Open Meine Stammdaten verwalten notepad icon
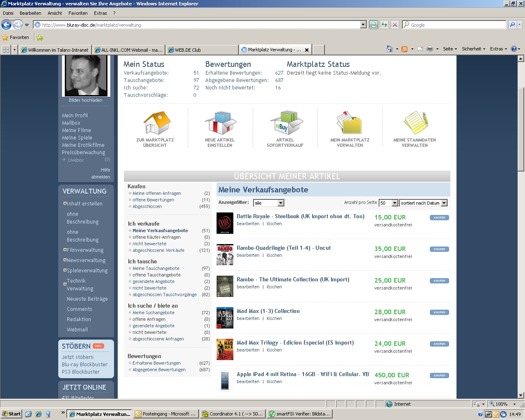 (x=416, y=123)
